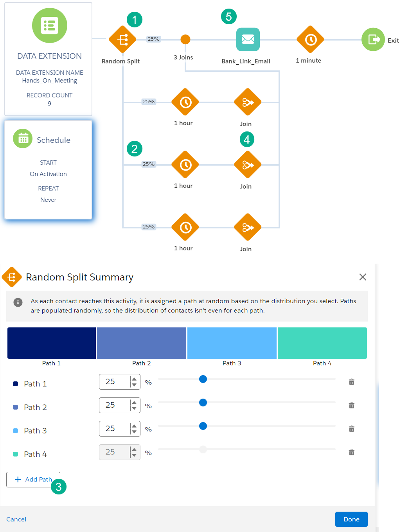Open the Schedule calendar icon
The height and width of the screenshot is (532, 401).
pos(22,138)
